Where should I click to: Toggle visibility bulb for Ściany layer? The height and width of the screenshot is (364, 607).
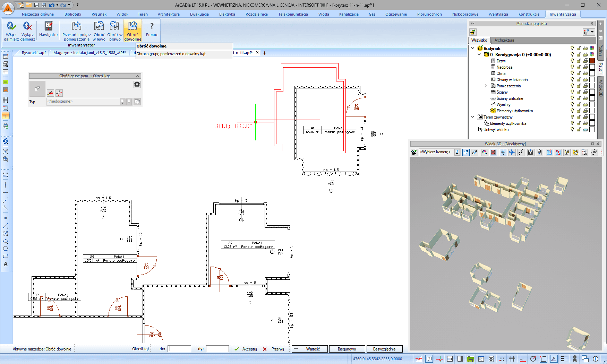click(572, 92)
